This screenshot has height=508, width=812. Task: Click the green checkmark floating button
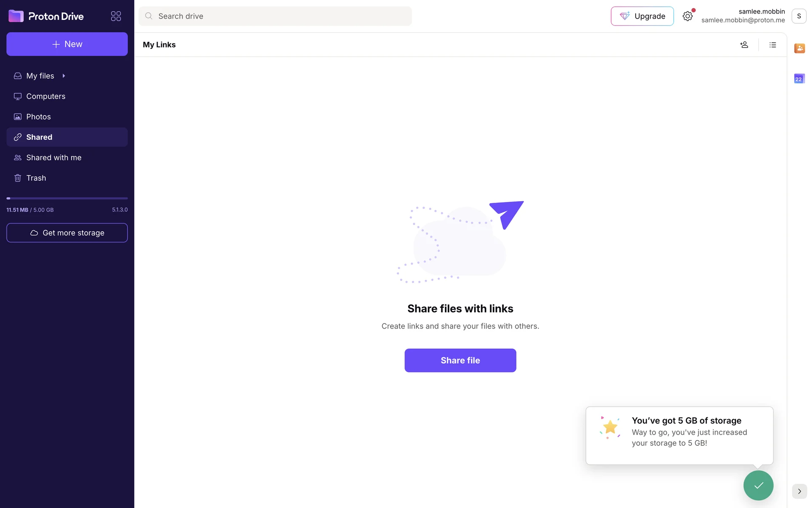(x=758, y=485)
